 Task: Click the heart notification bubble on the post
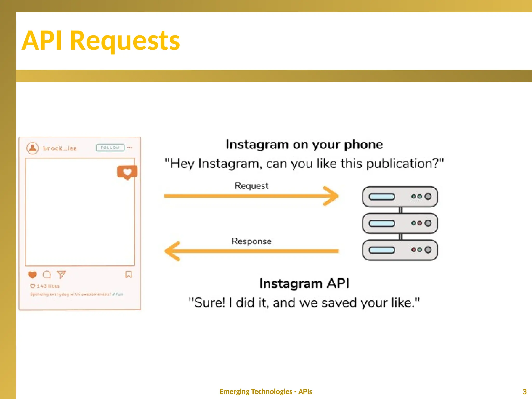[x=127, y=172]
